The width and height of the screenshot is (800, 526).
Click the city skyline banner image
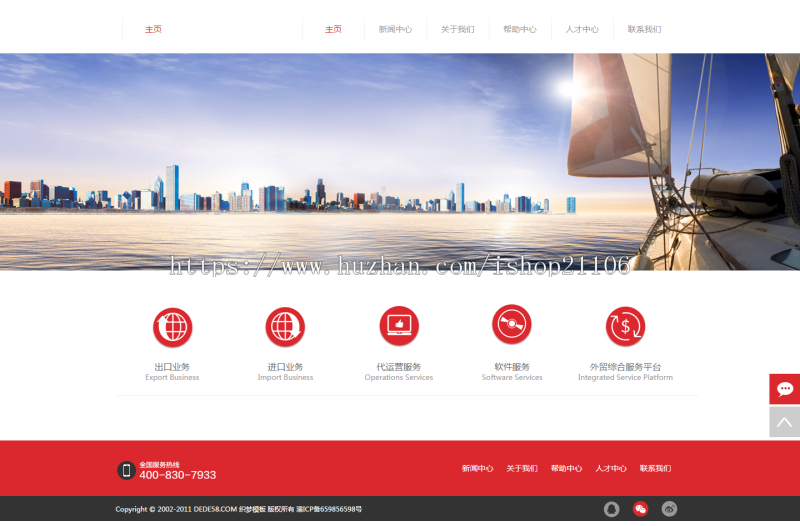[x=400, y=162]
